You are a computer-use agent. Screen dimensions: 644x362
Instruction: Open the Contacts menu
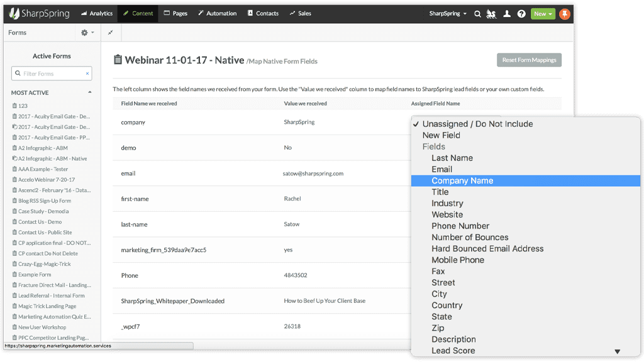[264, 14]
